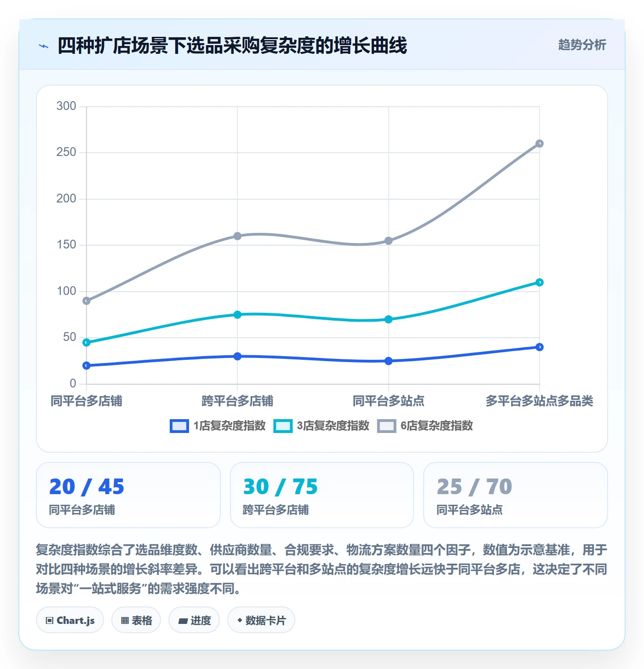Click the 趋势分析 label in header
The image size is (644, 669).
582,45
